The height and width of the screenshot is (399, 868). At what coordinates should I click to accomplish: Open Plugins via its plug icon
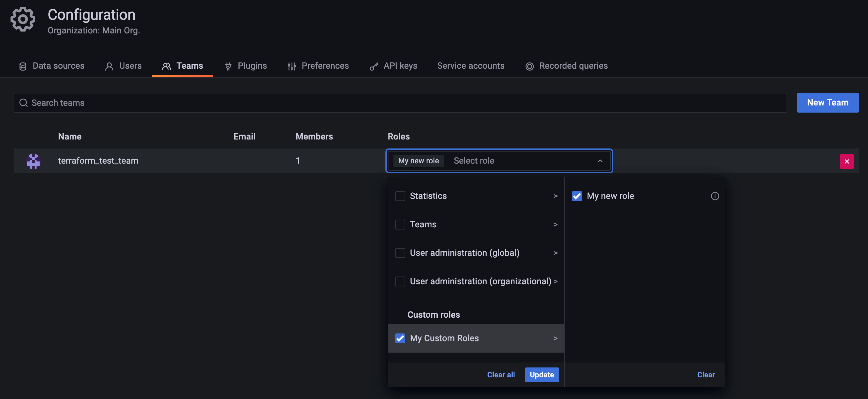tap(228, 66)
